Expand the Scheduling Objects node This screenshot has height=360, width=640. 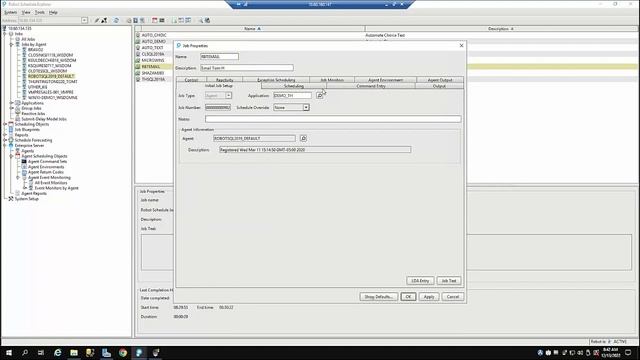click(5, 124)
